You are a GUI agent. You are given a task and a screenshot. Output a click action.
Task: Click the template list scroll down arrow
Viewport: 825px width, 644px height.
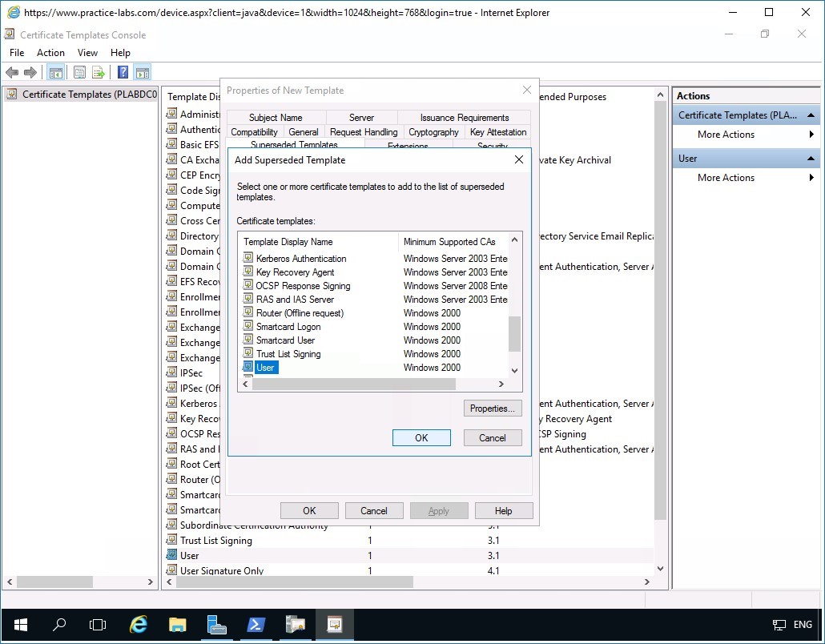coord(514,370)
